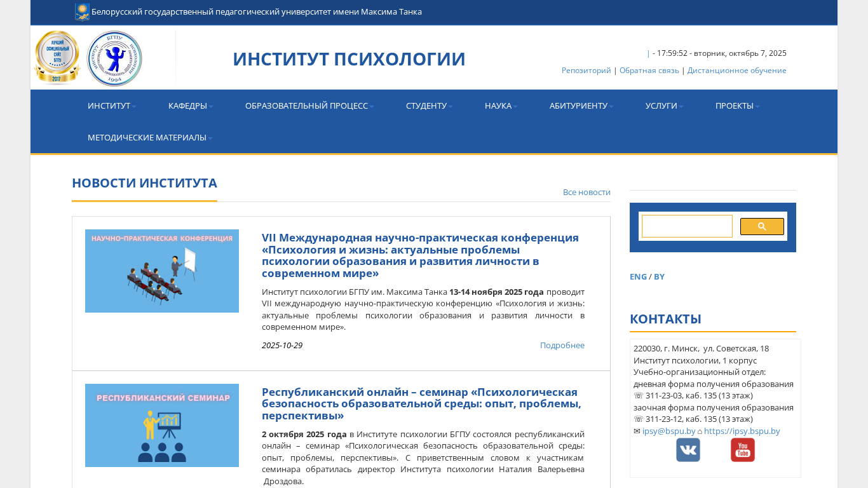Click the НОВОСТИ ИНСТИТУТА heading
This screenshot has height=488, width=868.
click(x=144, y=183)
